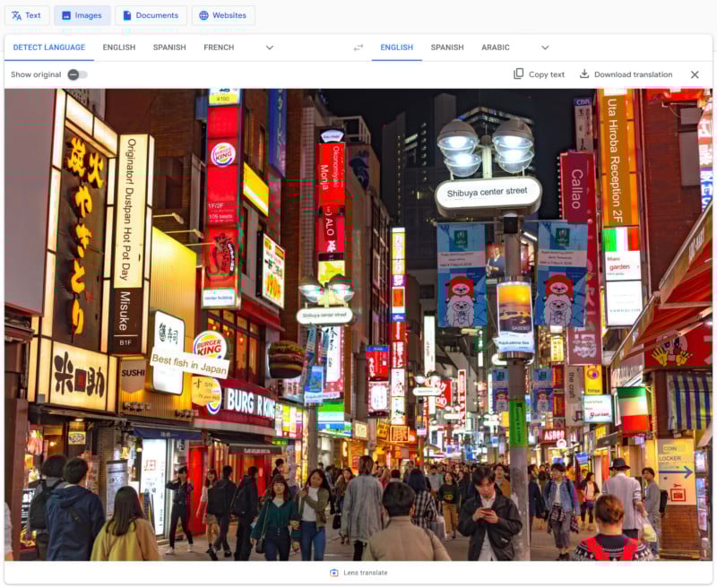717x588 pixels.
Task: Set English as the target language
Action: click(396, 48)
